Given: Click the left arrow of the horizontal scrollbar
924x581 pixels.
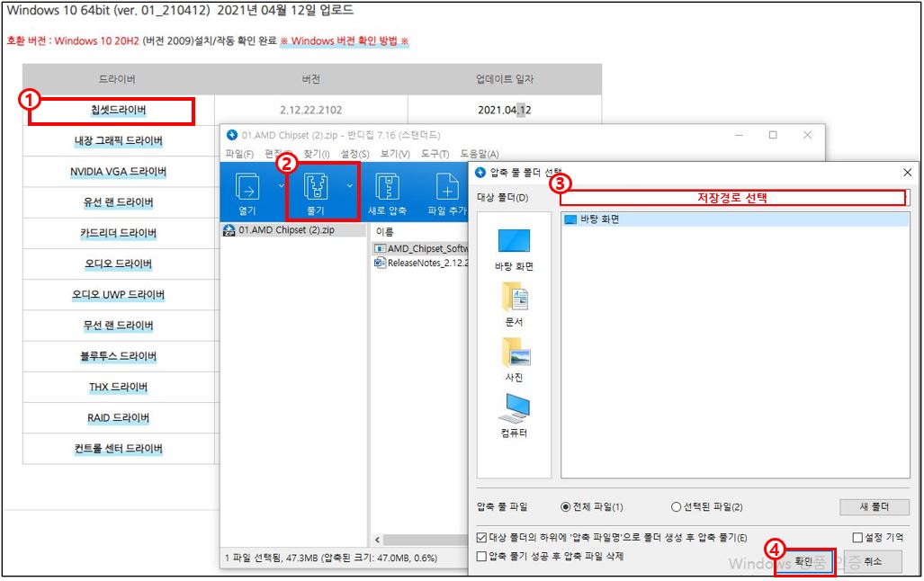Looking at the screenshot, I should tap(377, 540).
